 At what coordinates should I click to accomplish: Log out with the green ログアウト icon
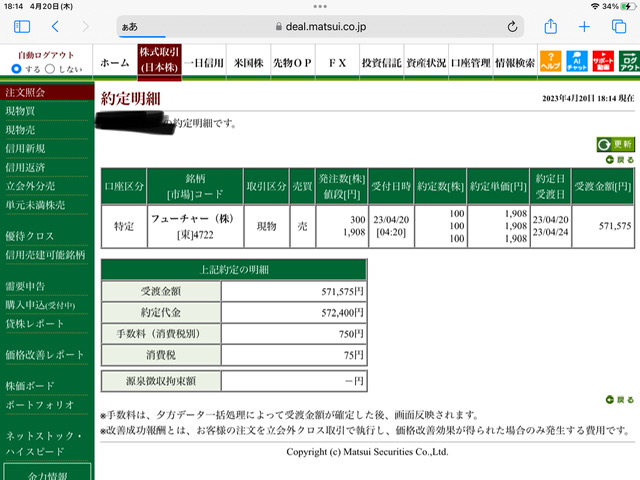click(x=629, y=61)
